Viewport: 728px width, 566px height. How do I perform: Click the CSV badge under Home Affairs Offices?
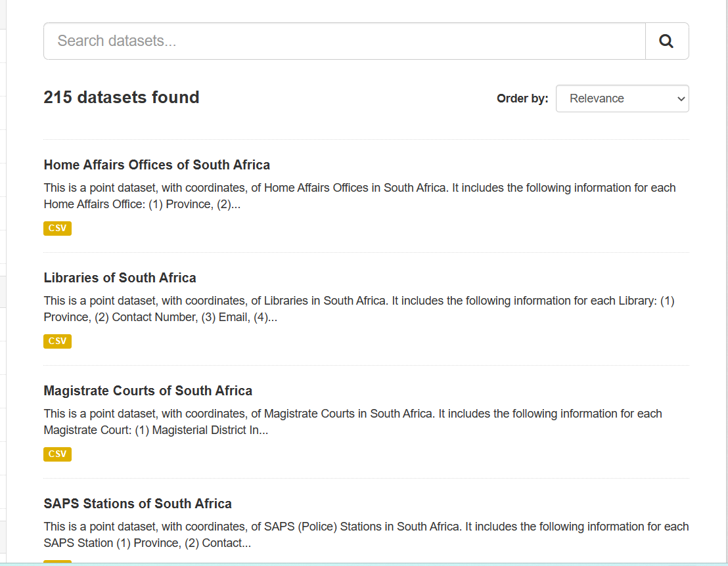(x=57, y=229)
